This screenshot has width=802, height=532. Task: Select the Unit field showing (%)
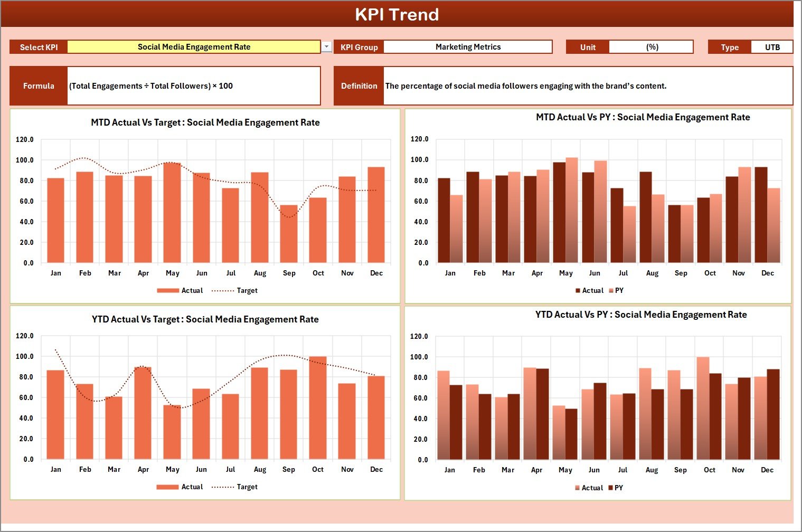pyautogui.click(x=652, y=46)
